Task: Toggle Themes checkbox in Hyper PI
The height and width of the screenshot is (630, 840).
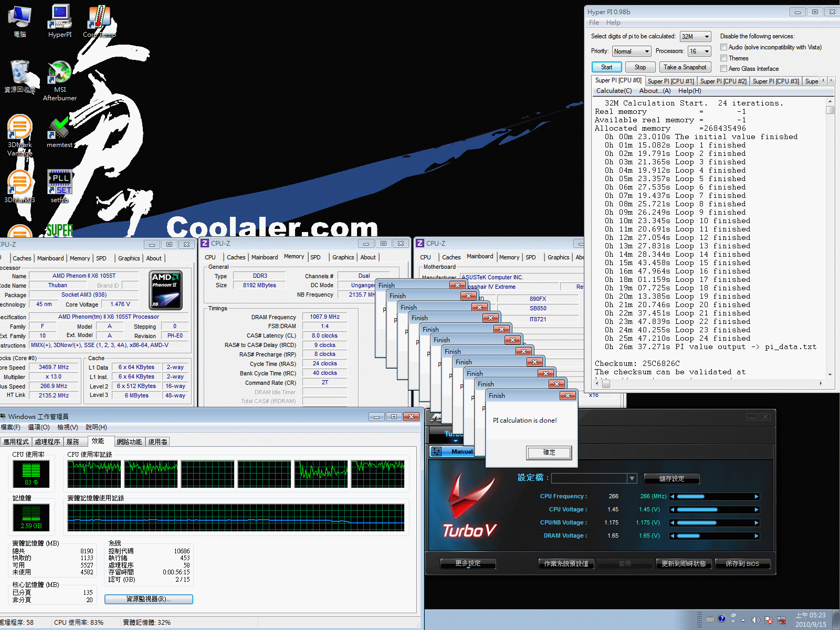Action: point(723,58)
